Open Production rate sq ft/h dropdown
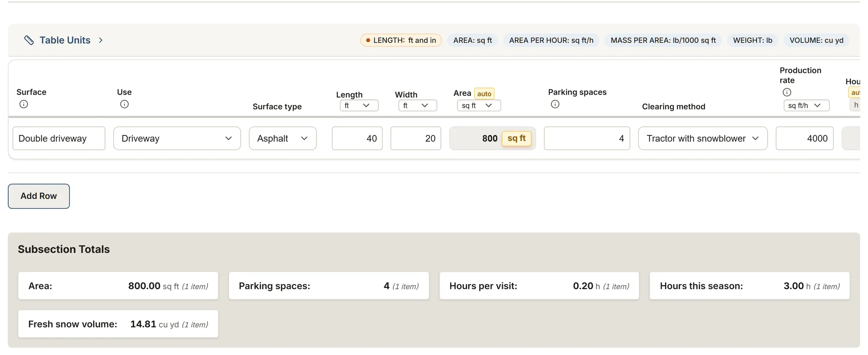Viewport: 868px width, 355px height. click(x=806, y=105)
